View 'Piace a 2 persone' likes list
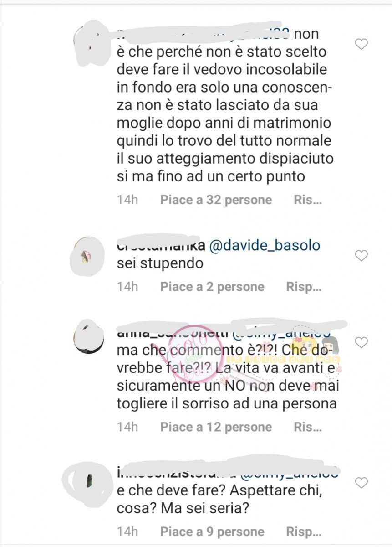 click(x=212, y=287)
